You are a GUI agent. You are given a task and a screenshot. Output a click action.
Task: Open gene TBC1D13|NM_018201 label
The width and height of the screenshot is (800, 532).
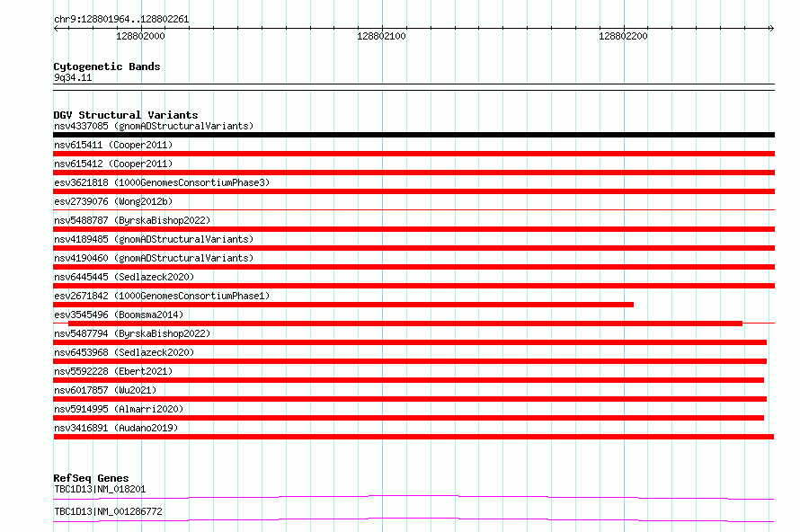100,489
